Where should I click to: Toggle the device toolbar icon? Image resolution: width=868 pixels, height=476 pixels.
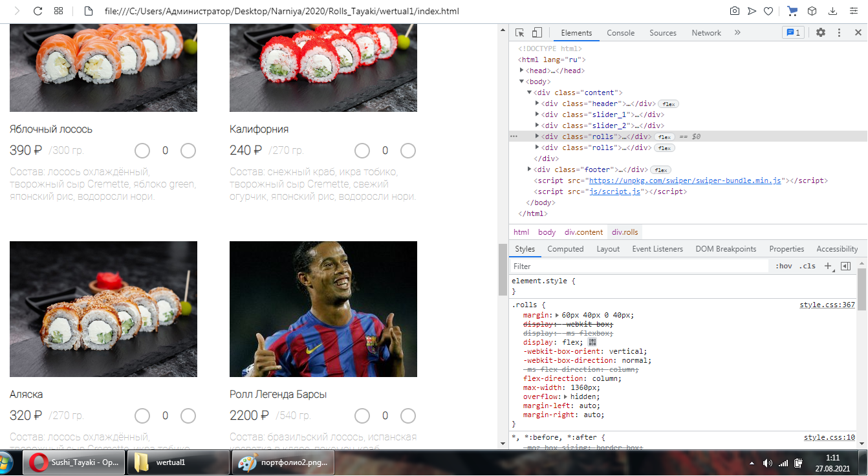(537, 32)
